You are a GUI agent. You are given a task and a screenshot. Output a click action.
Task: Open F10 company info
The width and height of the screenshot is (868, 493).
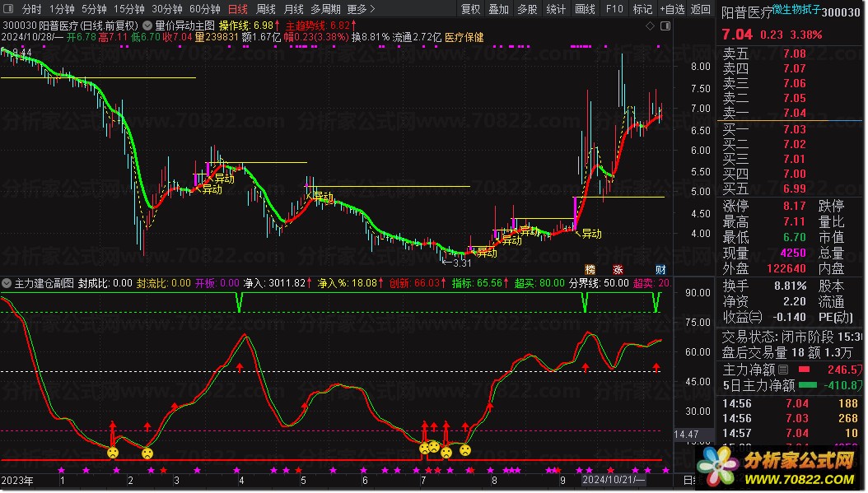coord(614,9)
